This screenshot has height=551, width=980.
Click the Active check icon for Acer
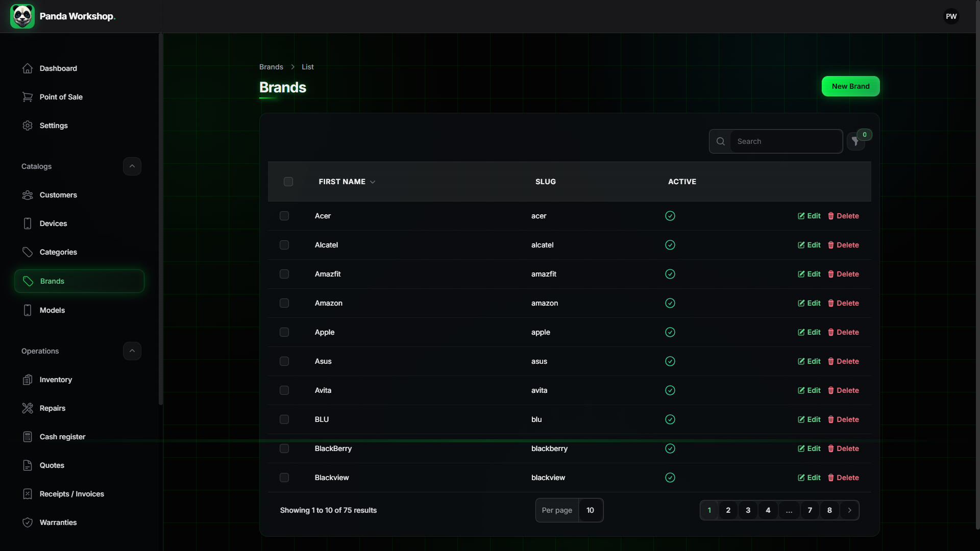[670, 216]
